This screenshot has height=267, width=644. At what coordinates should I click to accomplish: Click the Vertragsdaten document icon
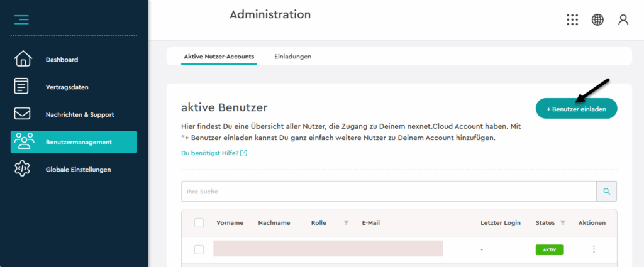[x=23, y=87]
